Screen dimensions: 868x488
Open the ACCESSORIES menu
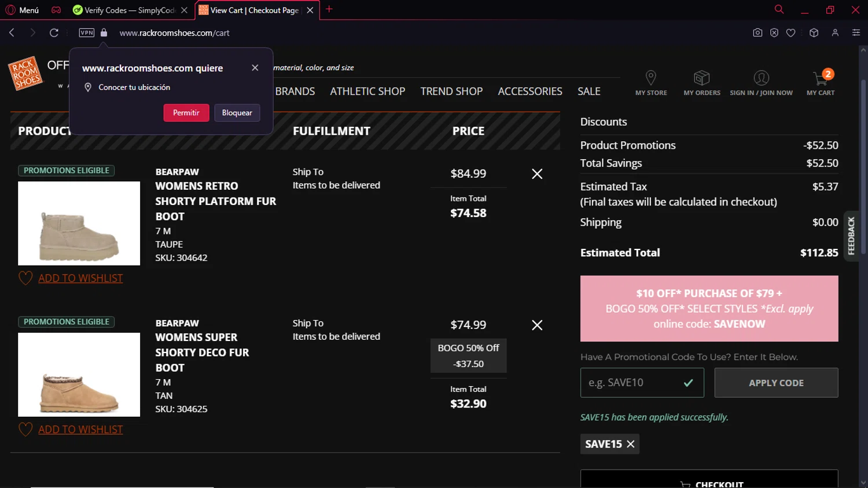[x=530, y=91]
